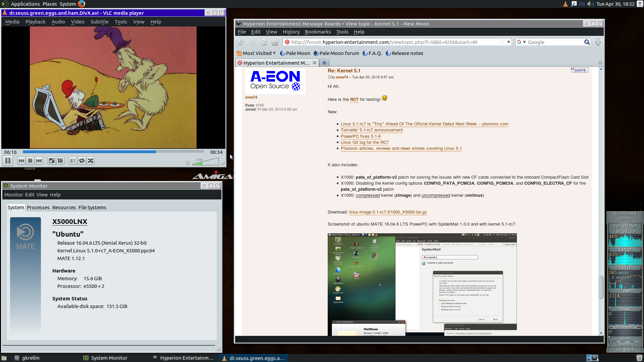Click the browser Forward arrow
Viewport: 644px width, 362px height.
pos(253,42)
